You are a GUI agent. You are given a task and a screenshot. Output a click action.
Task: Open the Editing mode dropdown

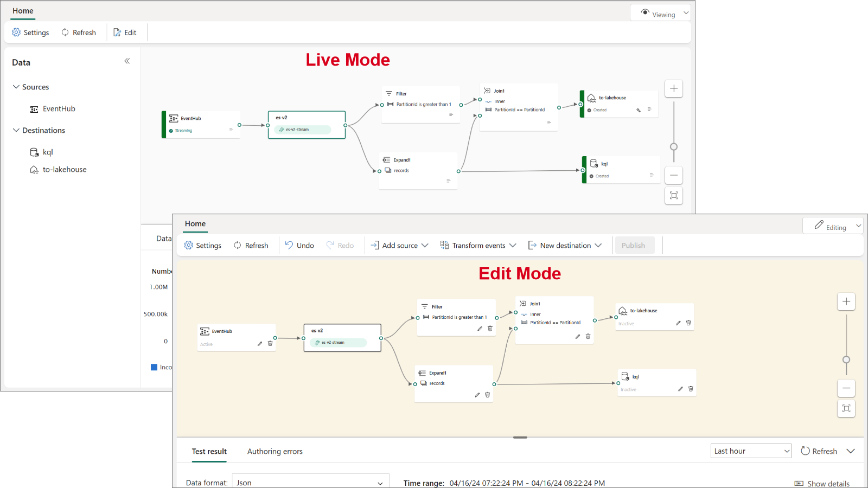pos(833,226)
